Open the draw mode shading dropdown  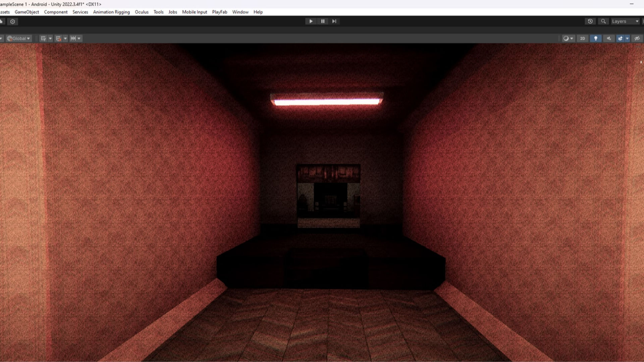coord(568,39)
